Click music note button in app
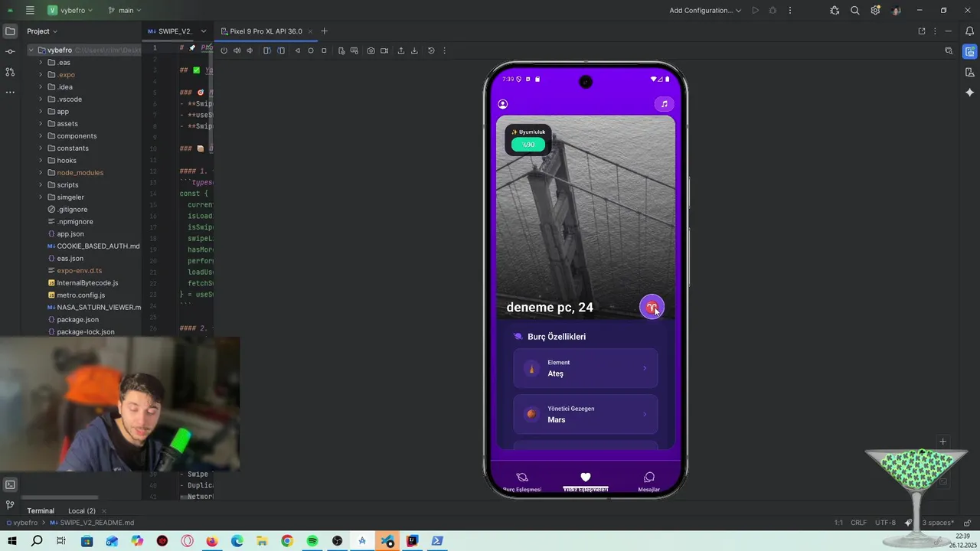 [664, 104]
